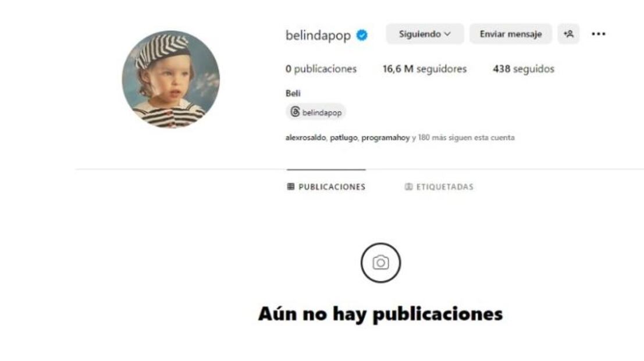Expand the Siguiendo dropdown button

point(425,34)
